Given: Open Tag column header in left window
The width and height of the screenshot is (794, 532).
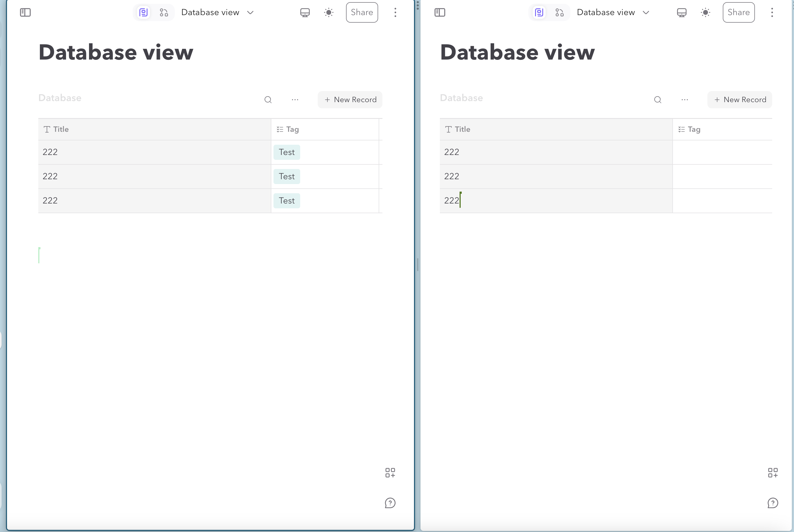Looking at the screenshot, I should [325, 129].
